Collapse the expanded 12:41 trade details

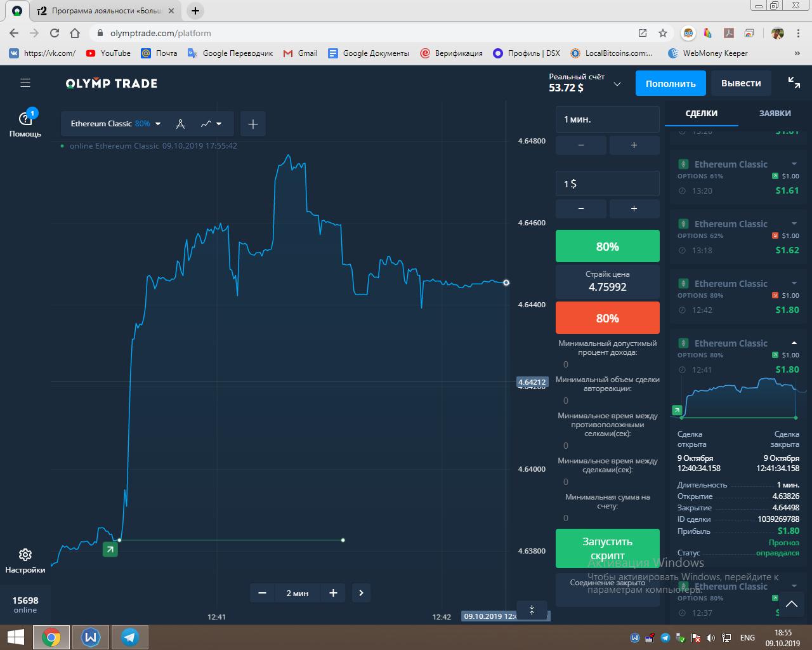pos(794,343)
